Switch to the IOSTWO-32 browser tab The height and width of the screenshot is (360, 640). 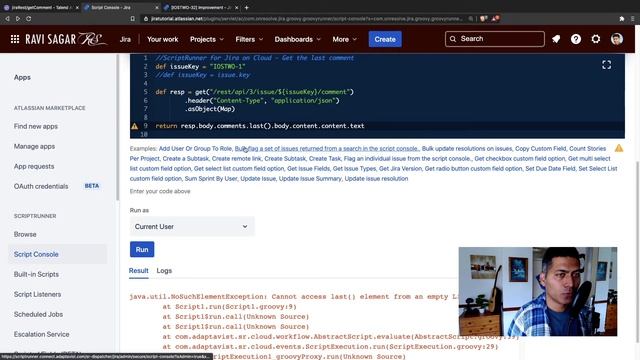(x=200, y=7)
